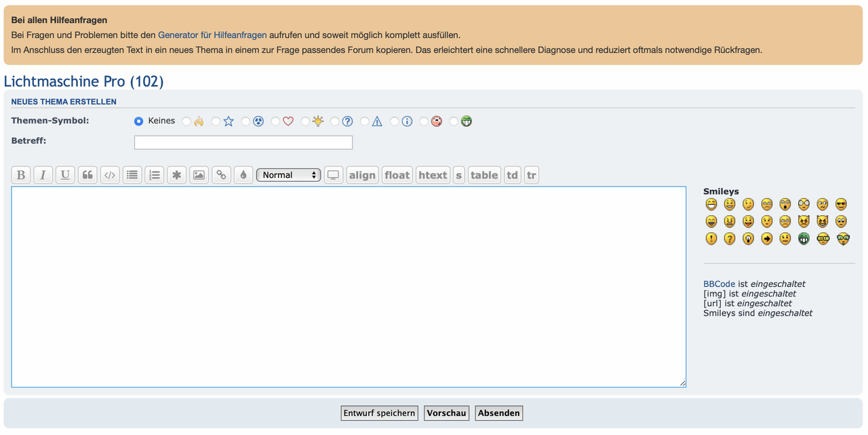Toggle bold text formatting button
Image resolution: width=868 pixels, height=435 pixels.
point(21,175)
